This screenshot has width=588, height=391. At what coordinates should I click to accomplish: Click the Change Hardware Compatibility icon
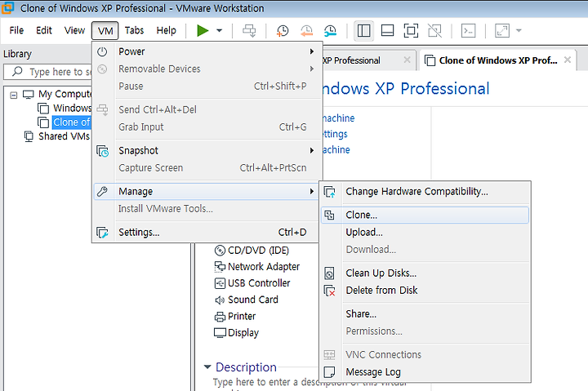tap(329, 192)
